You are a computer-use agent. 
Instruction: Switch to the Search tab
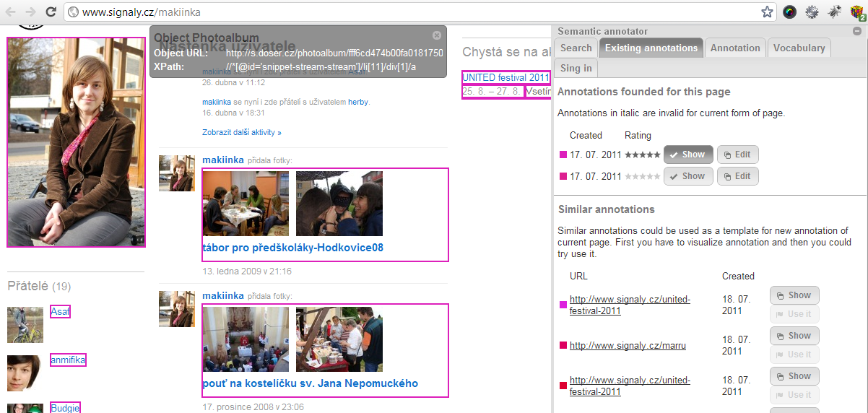(x=576, y=48)
